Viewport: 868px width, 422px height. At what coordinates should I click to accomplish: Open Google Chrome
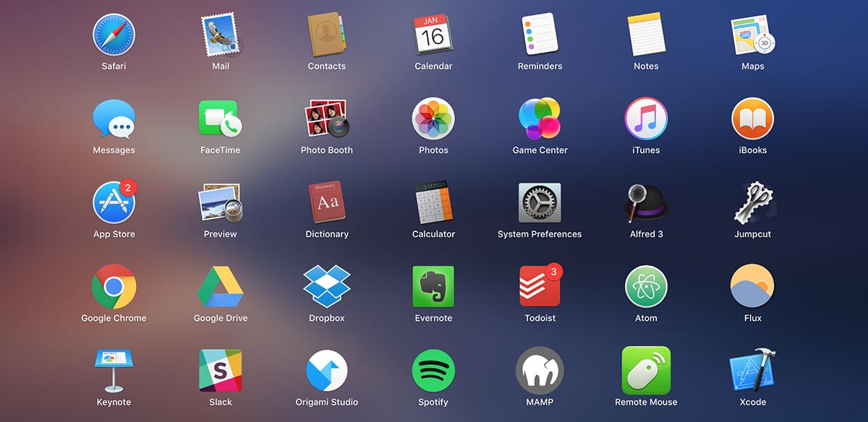pos(114,286)
